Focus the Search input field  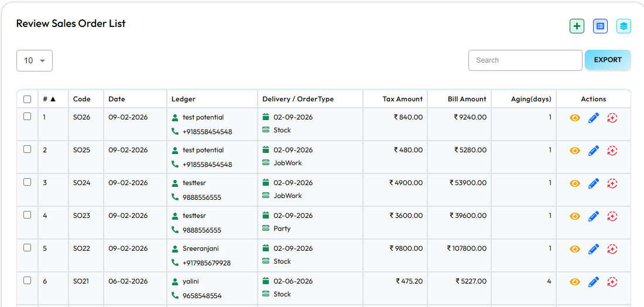coord(525,60)
